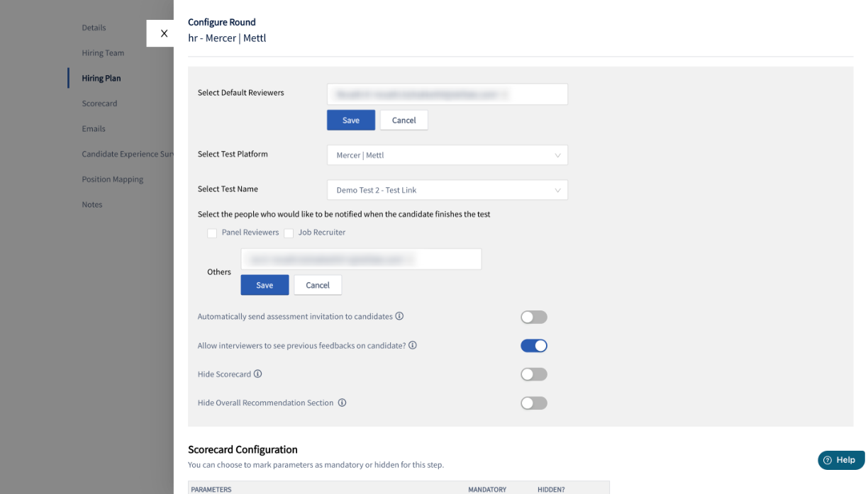Image resolution: width=868 pixels, height=494 pixels.
Task: Toggle Hide Overall Recommendation Section switch
Action: (534, 403)
